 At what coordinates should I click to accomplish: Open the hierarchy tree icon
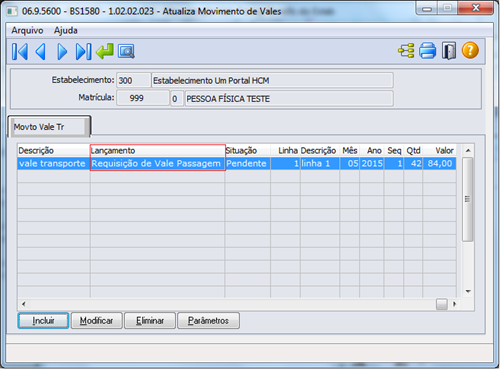pyautogui.click(x=406, y=51)
